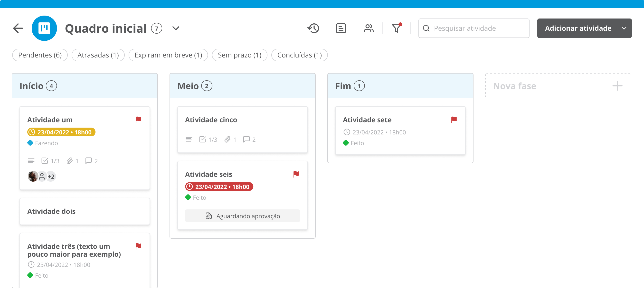Open the list view notes icon
Viewport: 644px width, 300px height.
tap(341, 28)
